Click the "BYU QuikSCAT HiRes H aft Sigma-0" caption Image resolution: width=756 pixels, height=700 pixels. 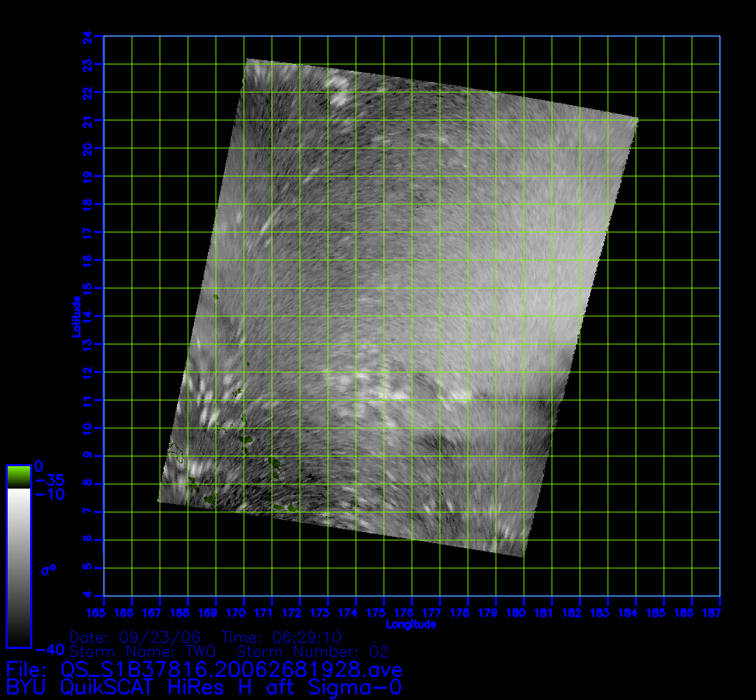[x=204, y=687]
